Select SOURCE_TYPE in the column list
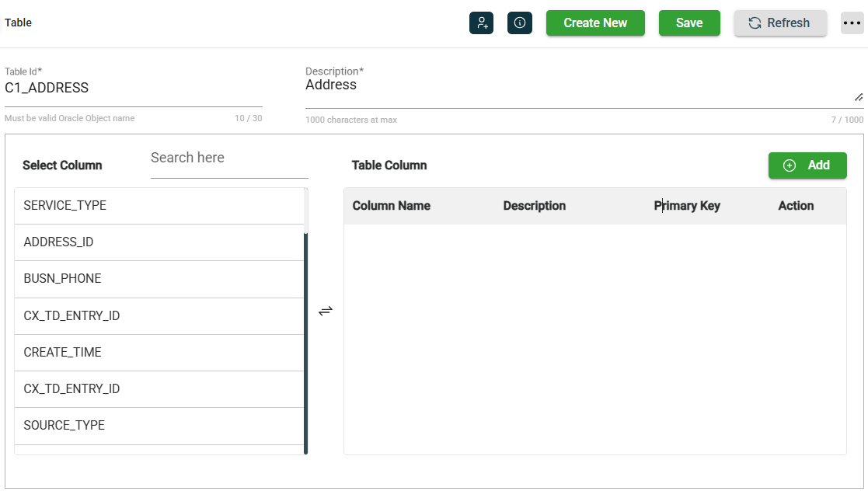Screen dimensions: 868x491 (x=159, y=426)
